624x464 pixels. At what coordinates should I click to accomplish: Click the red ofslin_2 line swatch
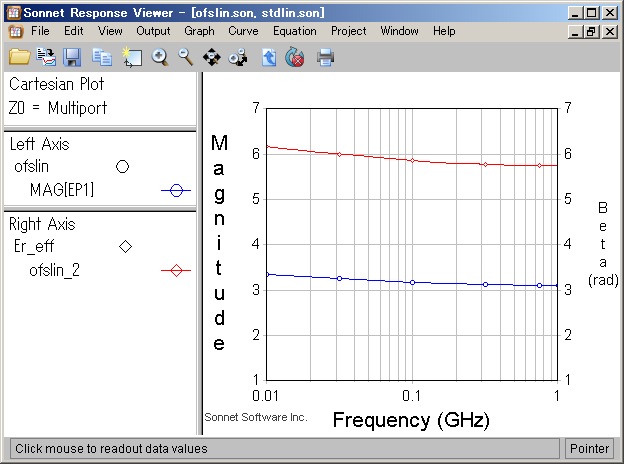pyautogui.click(x=176, y=271)
